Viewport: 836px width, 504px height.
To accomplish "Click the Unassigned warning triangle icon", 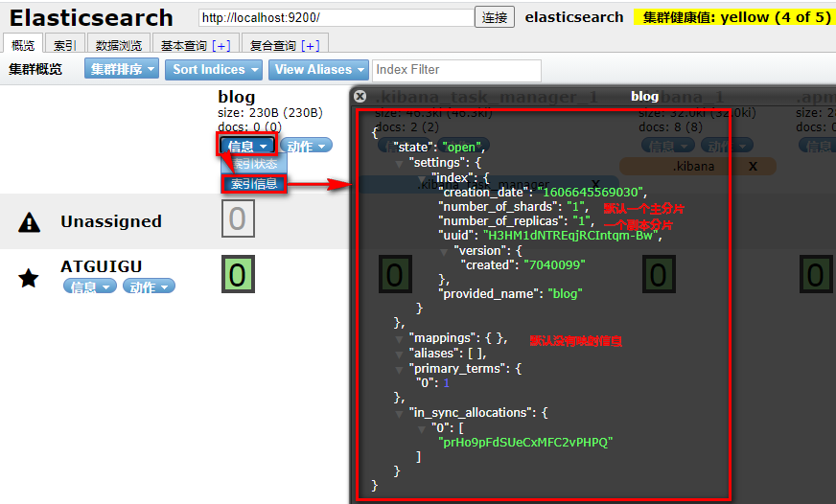I will point(30,222).
